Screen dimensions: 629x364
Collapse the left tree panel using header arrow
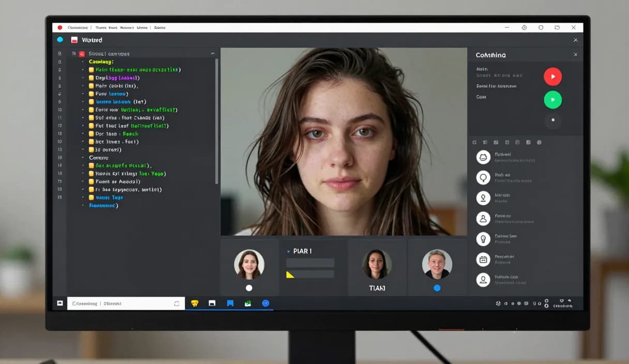pos(213,54)
